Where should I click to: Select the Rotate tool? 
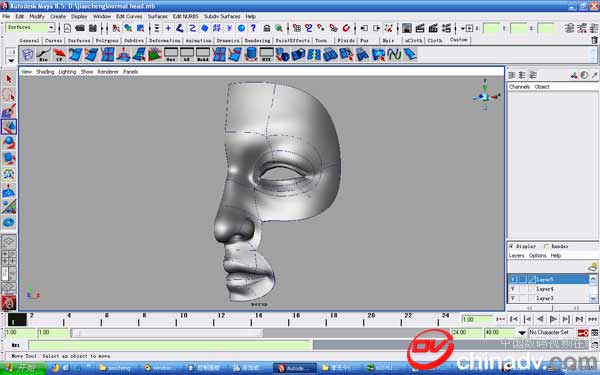pos(9,142)
